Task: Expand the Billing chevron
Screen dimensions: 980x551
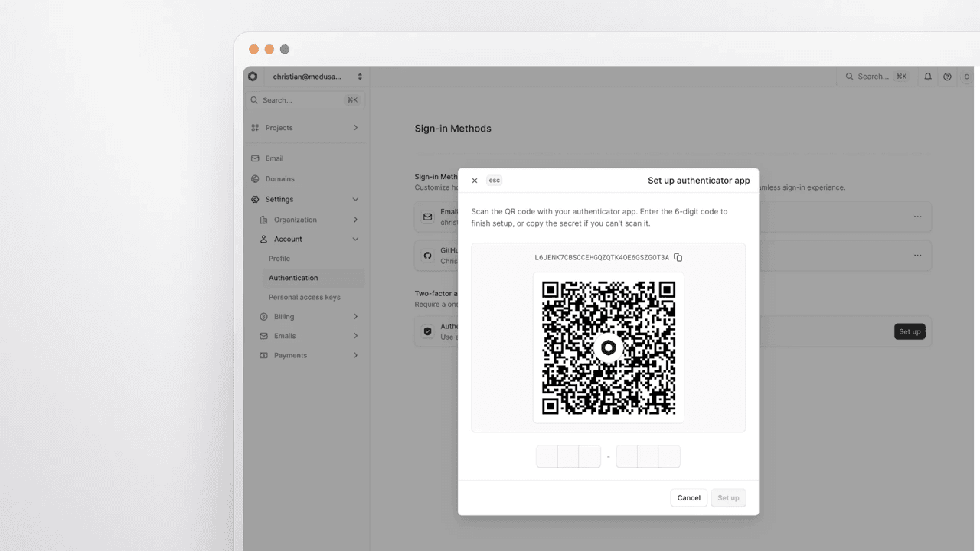Action: click(355, 317)
